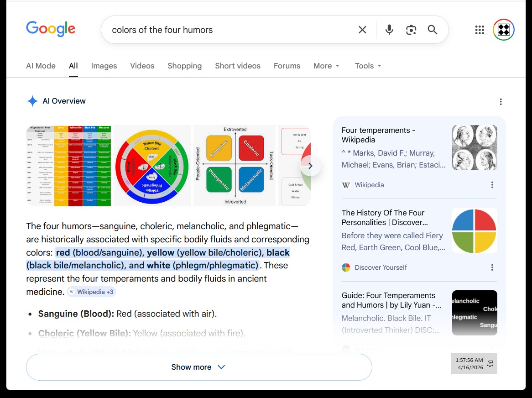The width and height of the screenshot is (532, 398).
Task: Open the Tools dropdown
Action: [368, 66]
